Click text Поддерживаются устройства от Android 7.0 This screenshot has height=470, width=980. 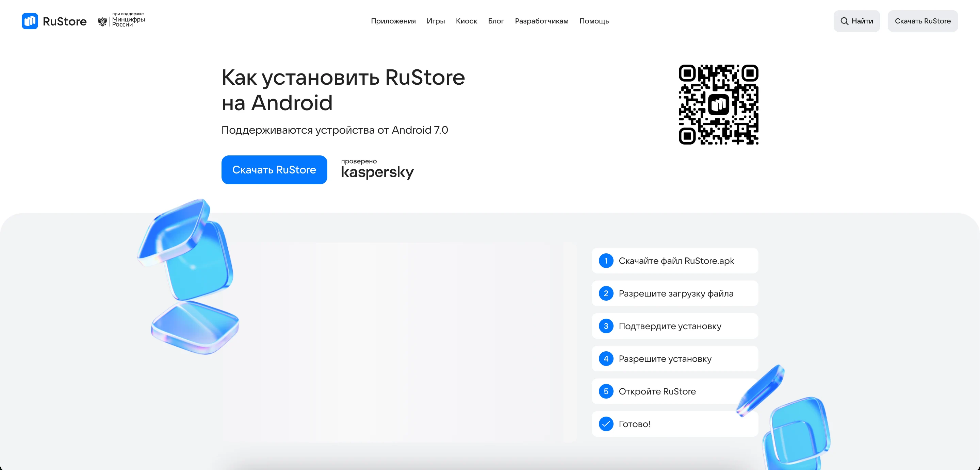334,130
